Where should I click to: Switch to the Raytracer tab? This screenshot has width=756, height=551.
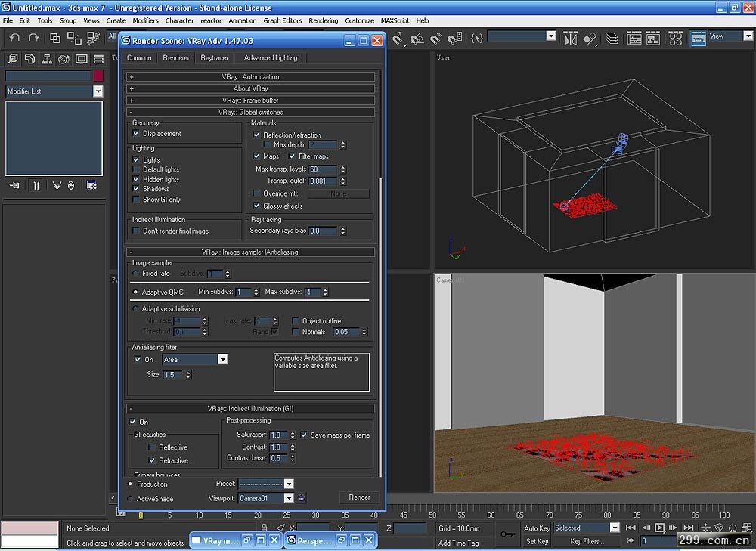point(215,58)
